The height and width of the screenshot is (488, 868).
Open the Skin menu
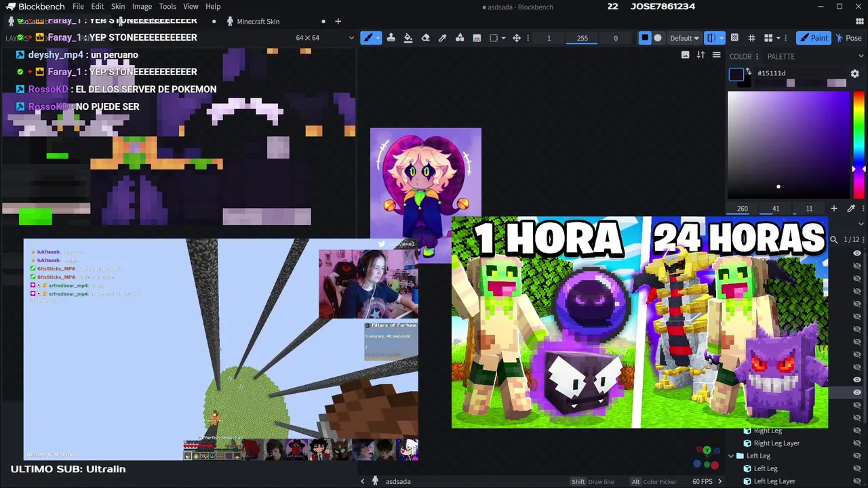coord(118,7)
